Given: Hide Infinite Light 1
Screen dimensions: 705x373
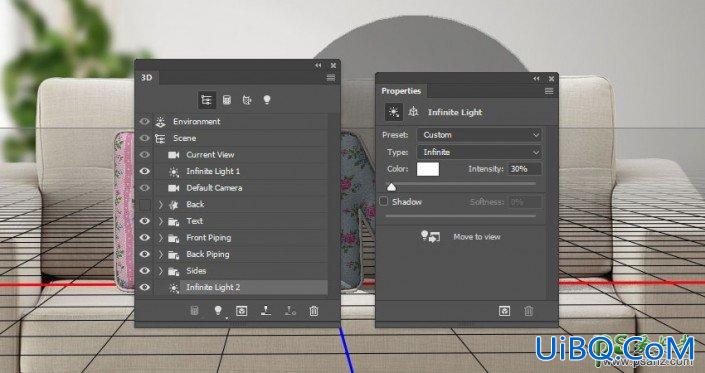Looking at the screenshot, I should point(144,171).
